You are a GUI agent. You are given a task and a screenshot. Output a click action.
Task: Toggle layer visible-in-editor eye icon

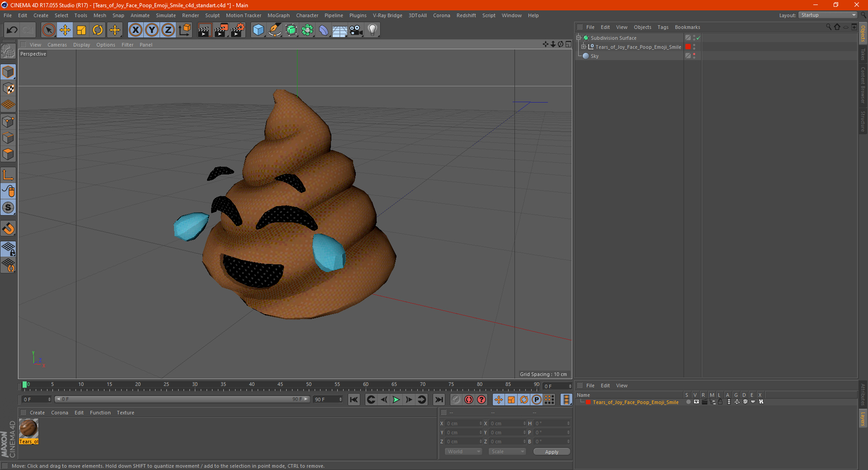[696, 402]
